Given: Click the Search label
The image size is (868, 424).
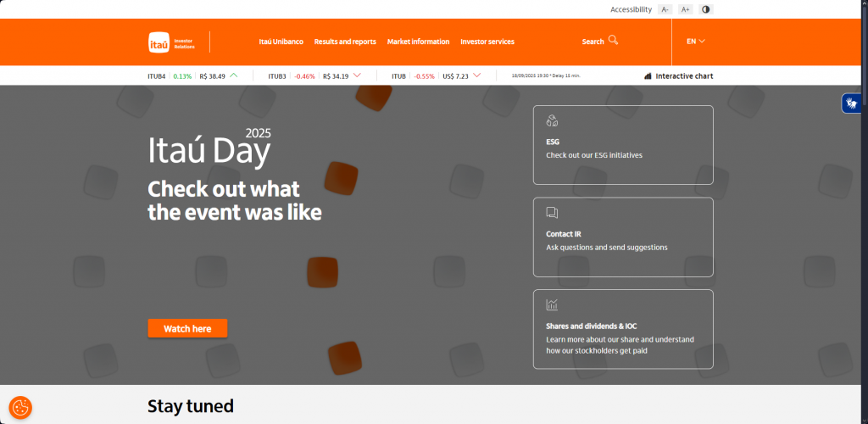Looking at the screenshot, I should point(593,42).
